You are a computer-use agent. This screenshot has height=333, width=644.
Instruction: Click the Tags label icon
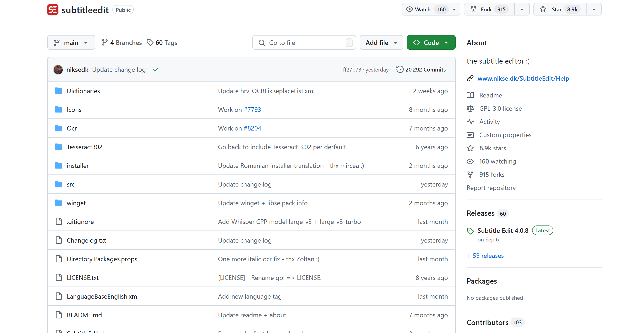150,42
